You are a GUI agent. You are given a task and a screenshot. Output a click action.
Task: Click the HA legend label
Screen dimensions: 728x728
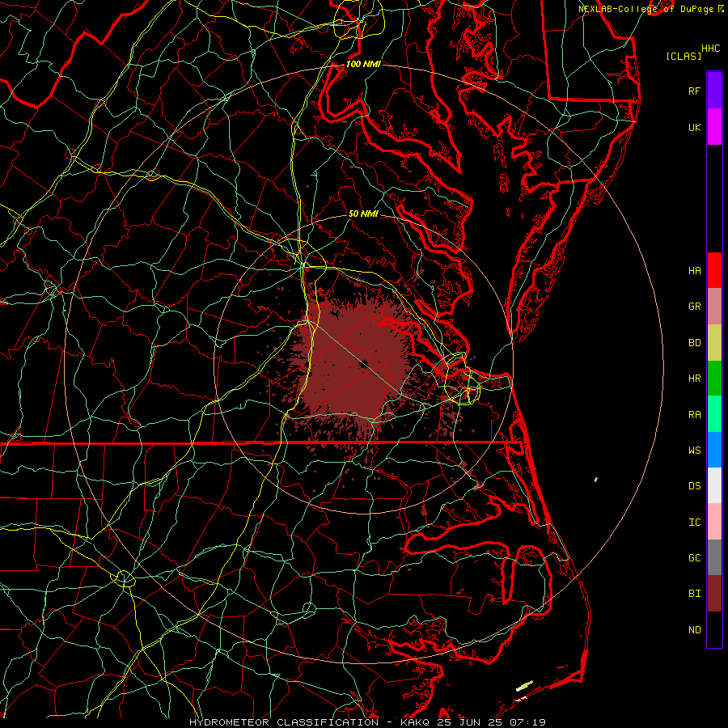pos(694,271)
